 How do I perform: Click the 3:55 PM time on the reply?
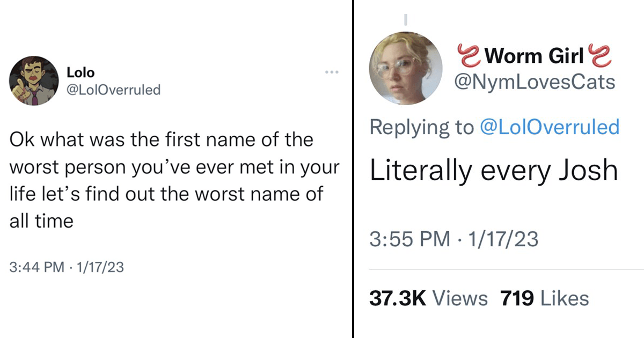pos(409,239)
